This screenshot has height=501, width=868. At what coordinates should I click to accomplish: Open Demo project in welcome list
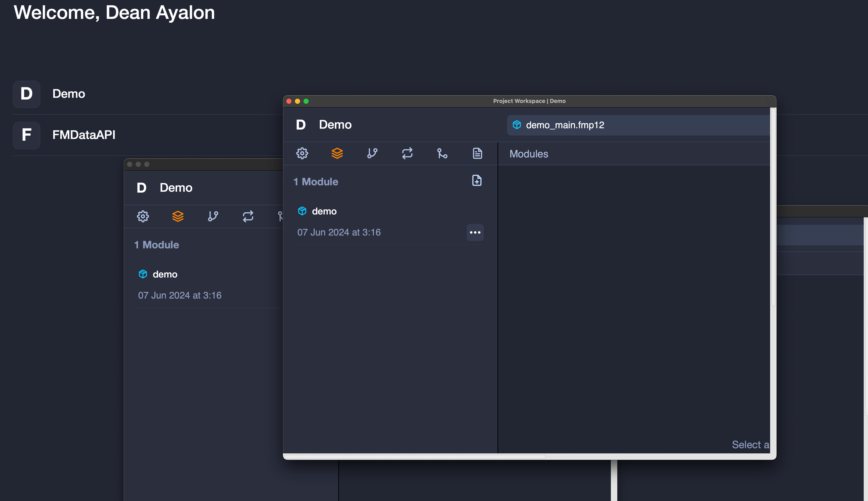point(68,94)
